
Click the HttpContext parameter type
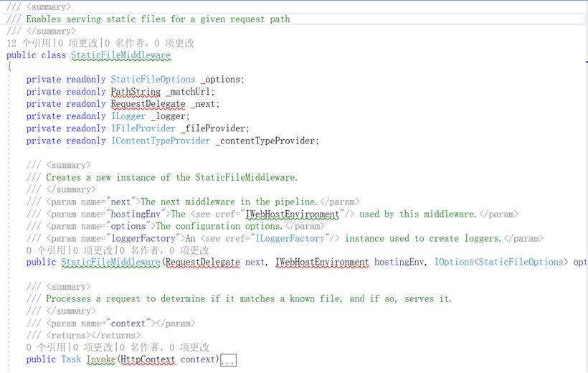[x=148, y=359]
